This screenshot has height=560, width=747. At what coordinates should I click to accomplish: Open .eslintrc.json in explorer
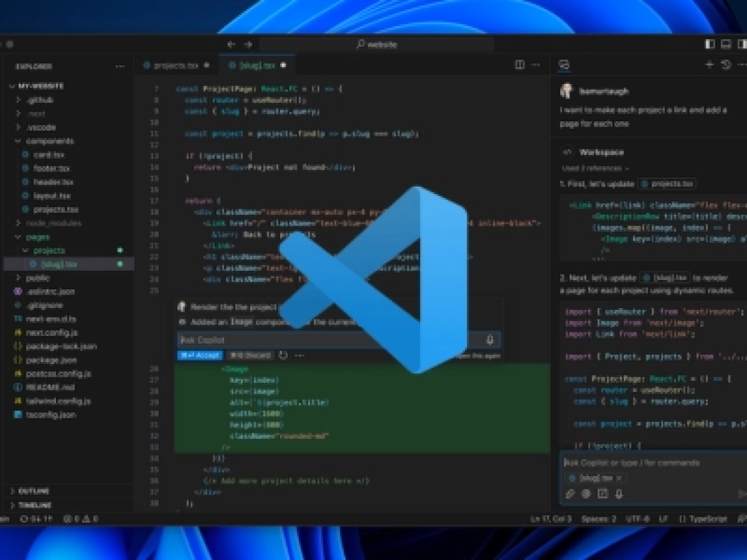[69, 291]
